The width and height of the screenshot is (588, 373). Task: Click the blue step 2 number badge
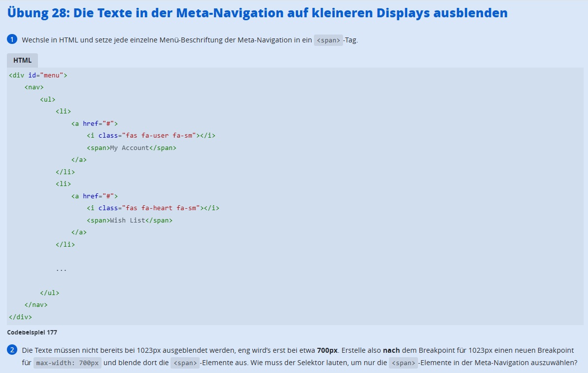(x=12, y=350)
